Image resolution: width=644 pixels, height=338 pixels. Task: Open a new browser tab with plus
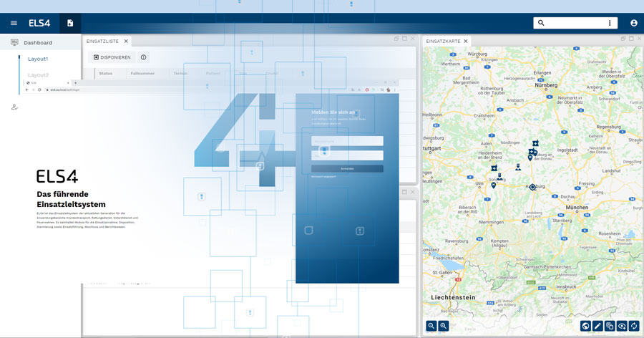tap(76, 83)
